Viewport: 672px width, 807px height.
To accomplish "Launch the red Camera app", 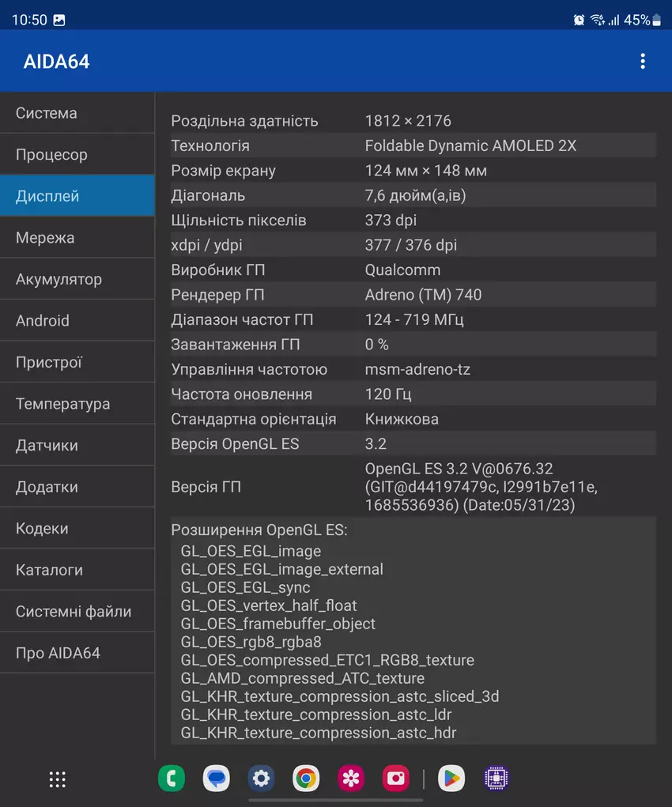I will [x=396, y=779].
